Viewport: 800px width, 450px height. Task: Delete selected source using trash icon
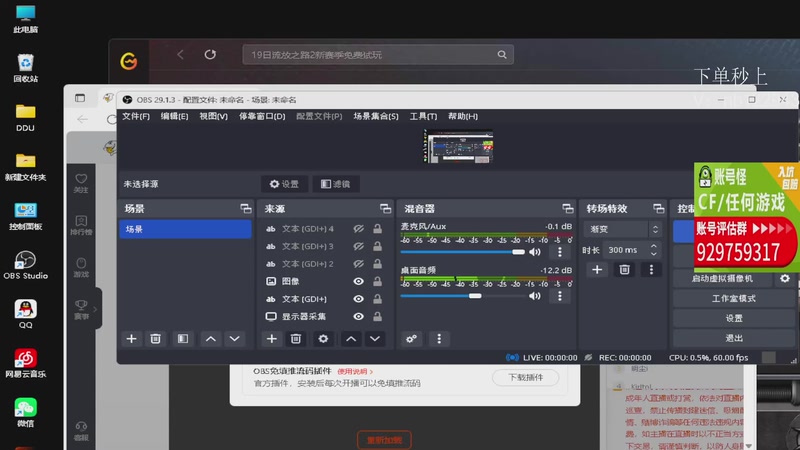[296, 339]
